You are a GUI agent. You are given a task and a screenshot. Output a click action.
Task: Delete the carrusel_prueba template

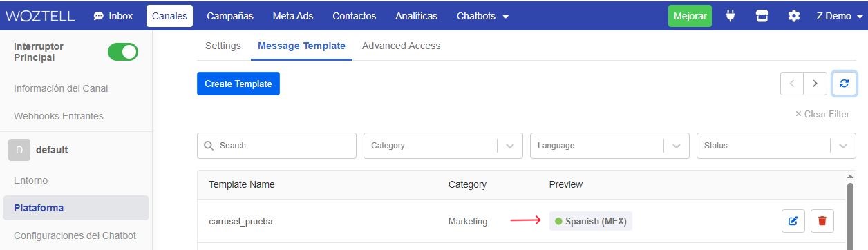(x=822, y=221)
